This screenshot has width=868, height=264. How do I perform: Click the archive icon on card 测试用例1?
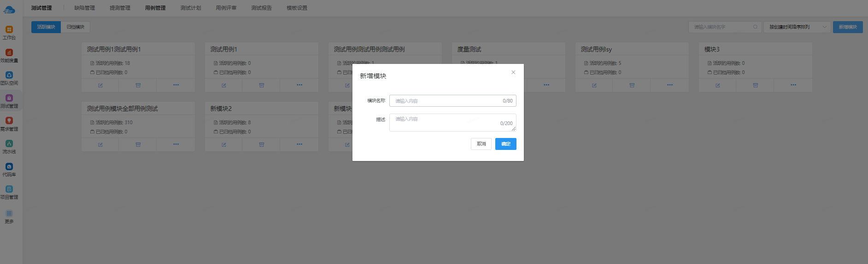click(262, 85)
